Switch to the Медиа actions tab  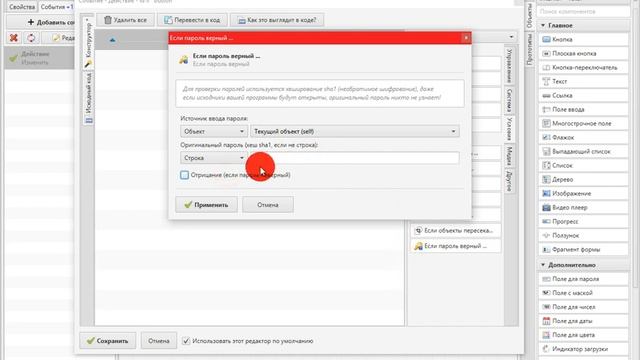click(509, 156)
